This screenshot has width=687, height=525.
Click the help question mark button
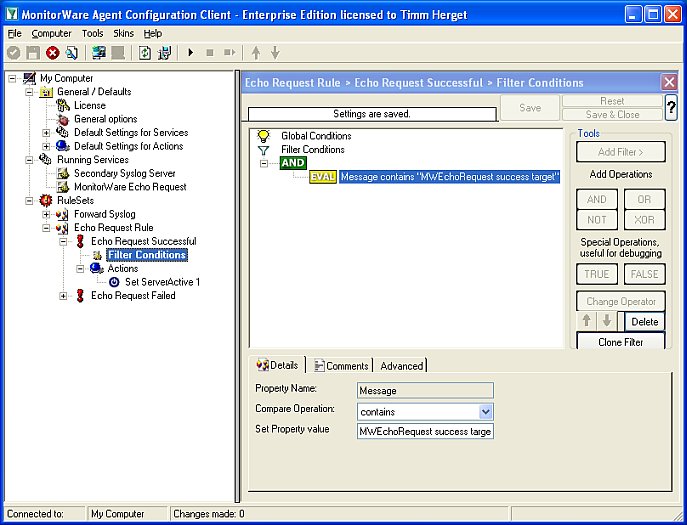pyautogui.click(x=671, y=107)
